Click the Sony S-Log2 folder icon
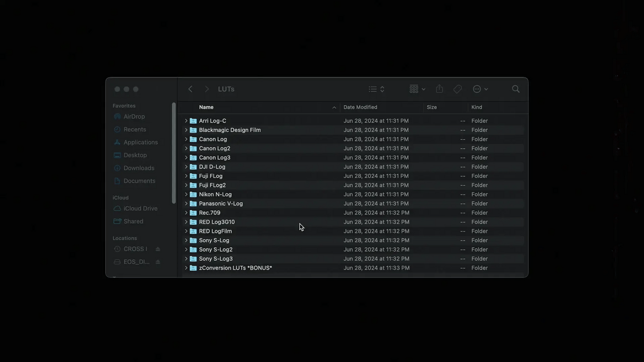The height and width of the screenshot is (362, 644). pyautogui.click(x=193, y=249)
